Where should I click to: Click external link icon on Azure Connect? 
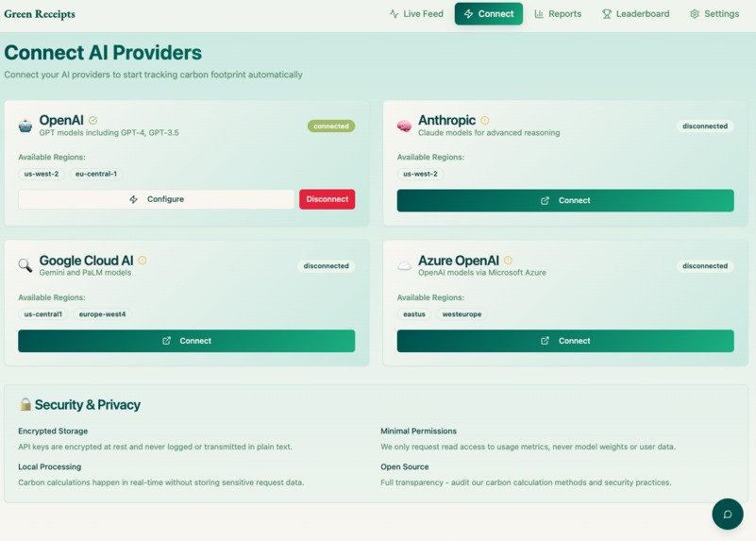coord(545,341)
